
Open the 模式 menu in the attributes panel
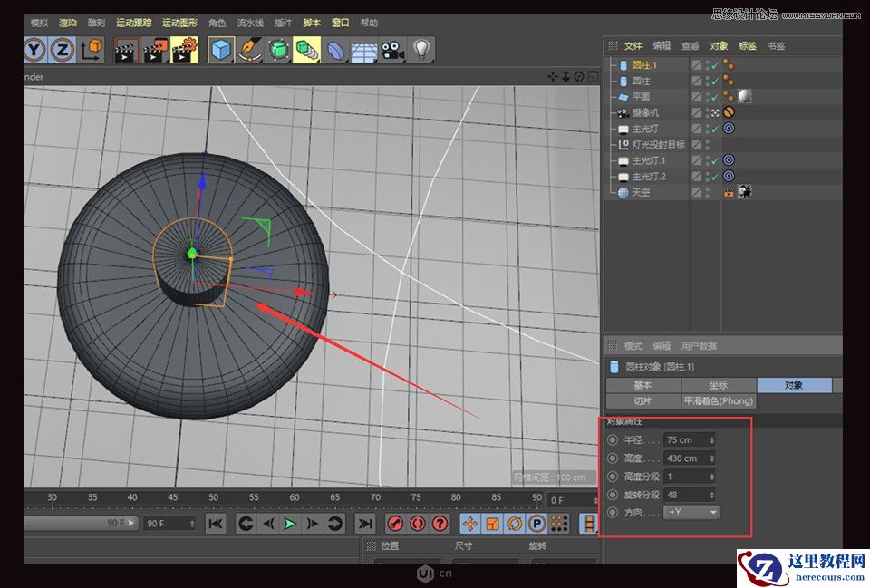(632, 345)
